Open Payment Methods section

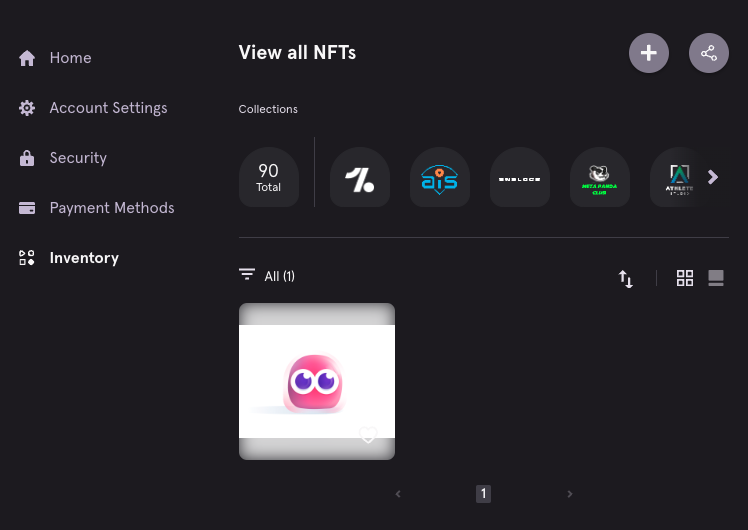coord(112,208)
